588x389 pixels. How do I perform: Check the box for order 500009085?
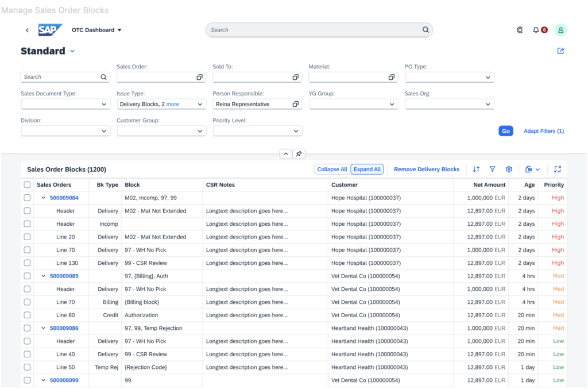[27, 276]
